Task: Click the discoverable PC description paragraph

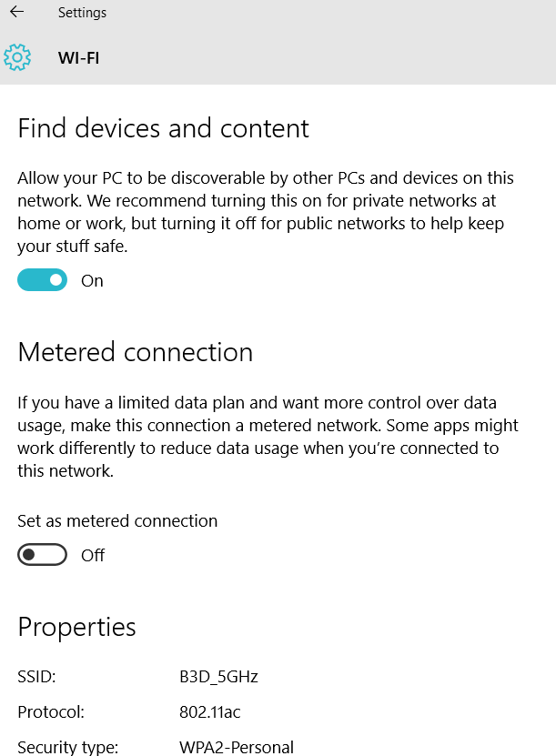Action: coord(266,212)
